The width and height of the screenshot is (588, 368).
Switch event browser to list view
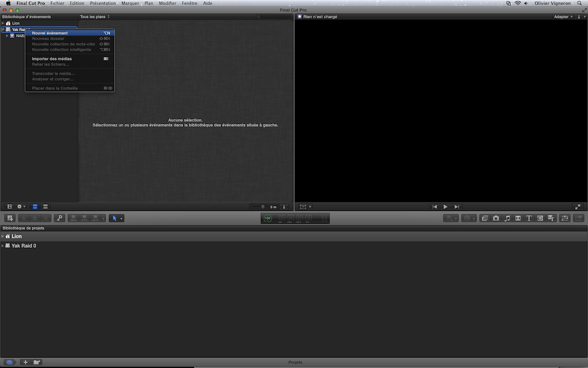coord(45,207)
